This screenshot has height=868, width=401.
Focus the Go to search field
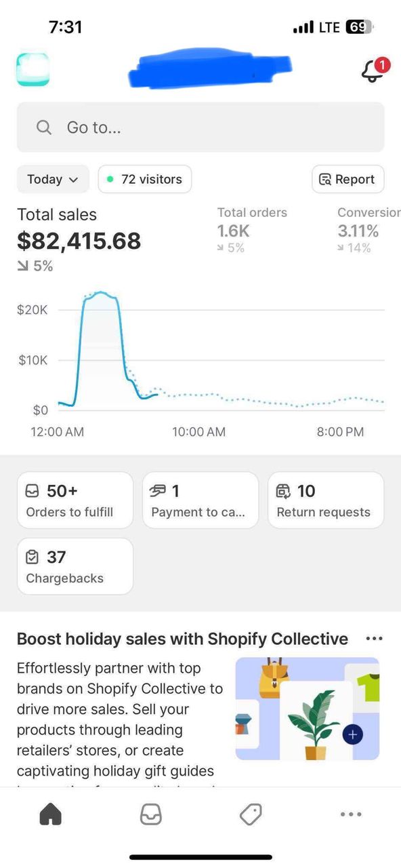[200, 127]
